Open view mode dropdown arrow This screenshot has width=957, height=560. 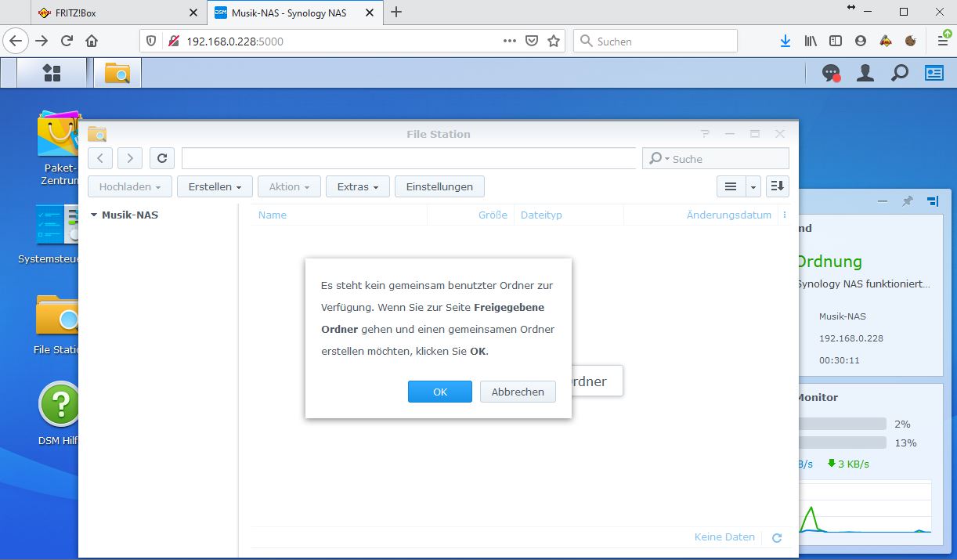(753, 186)
